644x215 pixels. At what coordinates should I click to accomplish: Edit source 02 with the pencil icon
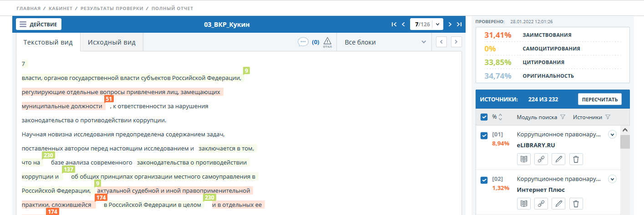(558, 204)
